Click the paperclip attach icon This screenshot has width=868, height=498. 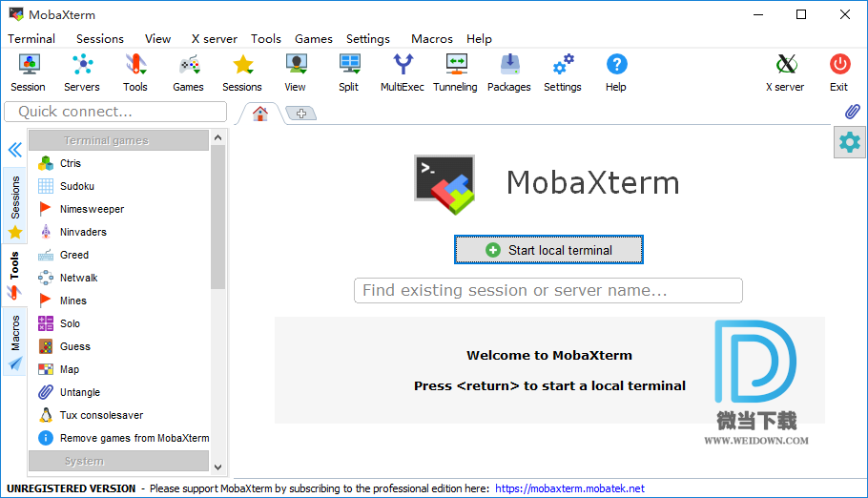pos(852,112)
